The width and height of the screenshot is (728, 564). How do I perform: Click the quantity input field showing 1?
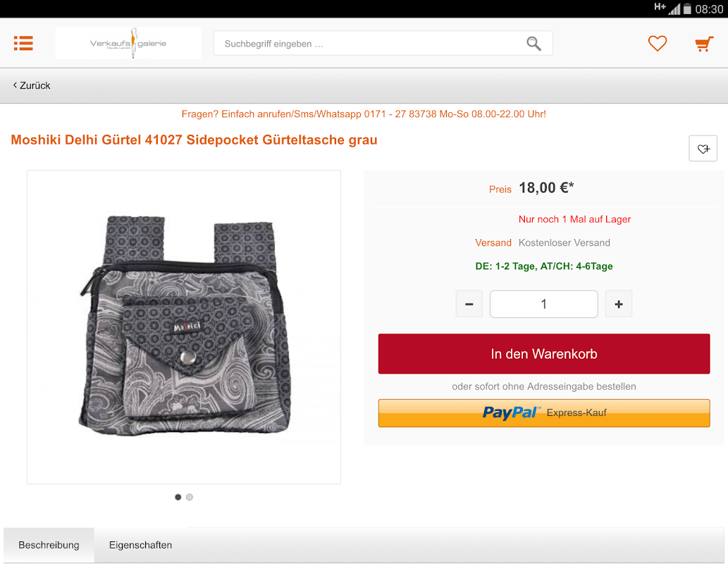coord(543,305)
